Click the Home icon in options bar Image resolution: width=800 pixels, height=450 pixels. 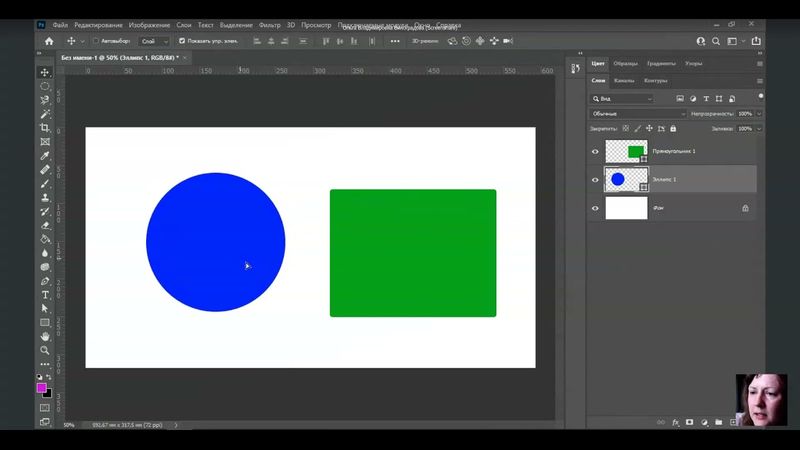click(x=48, y=41)
